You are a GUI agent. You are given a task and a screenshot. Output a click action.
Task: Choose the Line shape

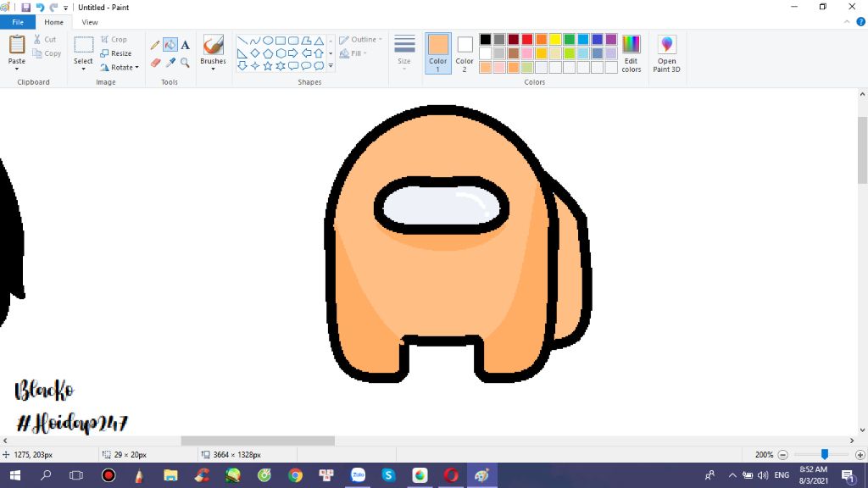(x=242, y=41)
